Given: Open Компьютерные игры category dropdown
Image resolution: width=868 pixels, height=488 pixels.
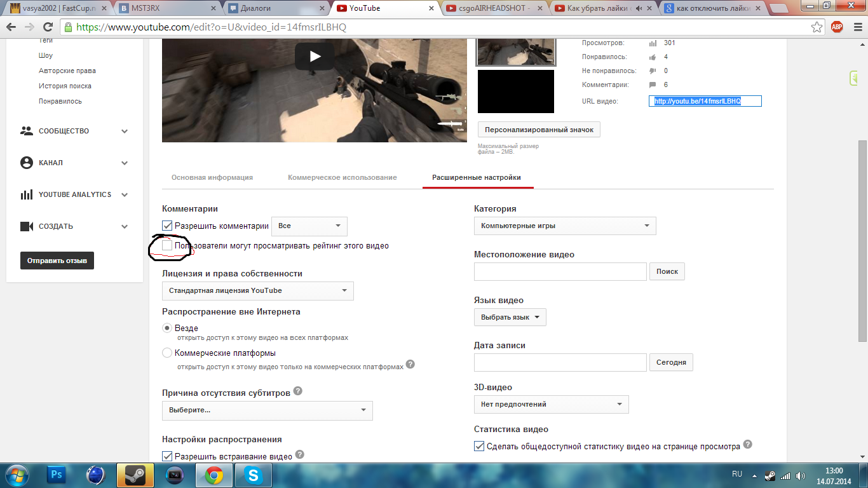Looking at the screenshot, I should coord(565,226).
